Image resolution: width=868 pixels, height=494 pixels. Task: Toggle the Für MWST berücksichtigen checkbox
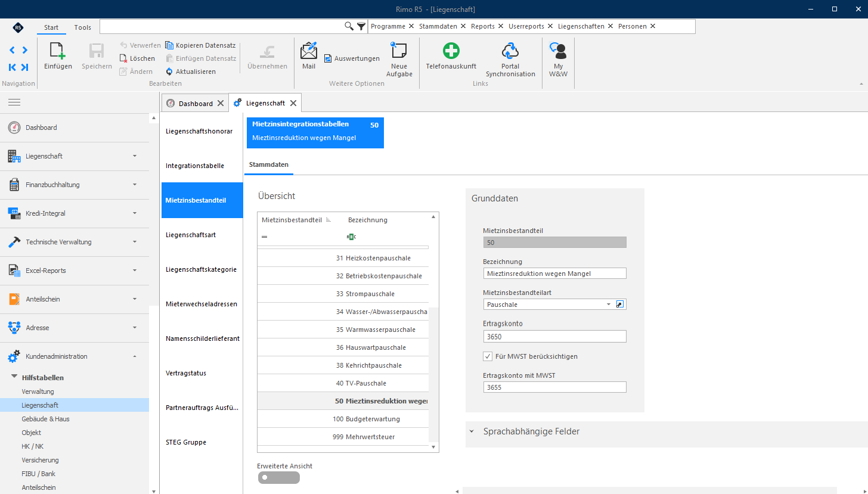pyautogui.click(x=487, y=356)
